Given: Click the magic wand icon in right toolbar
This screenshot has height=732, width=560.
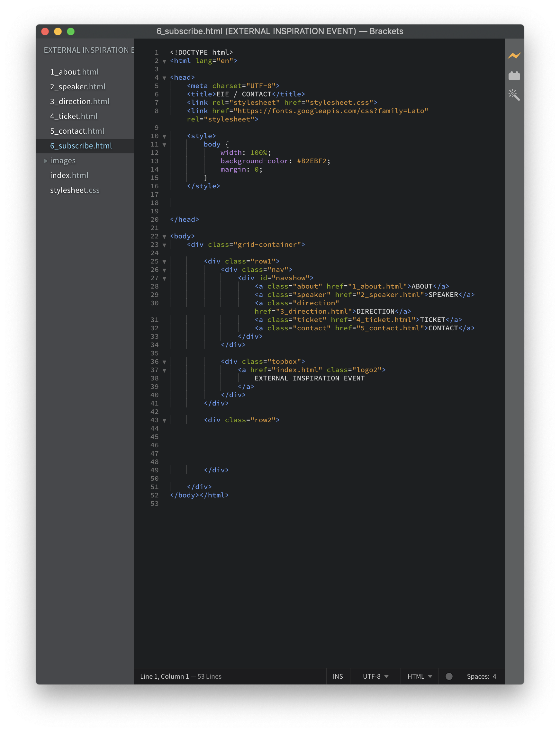Looking at the screenshot, I should (514, 95).
